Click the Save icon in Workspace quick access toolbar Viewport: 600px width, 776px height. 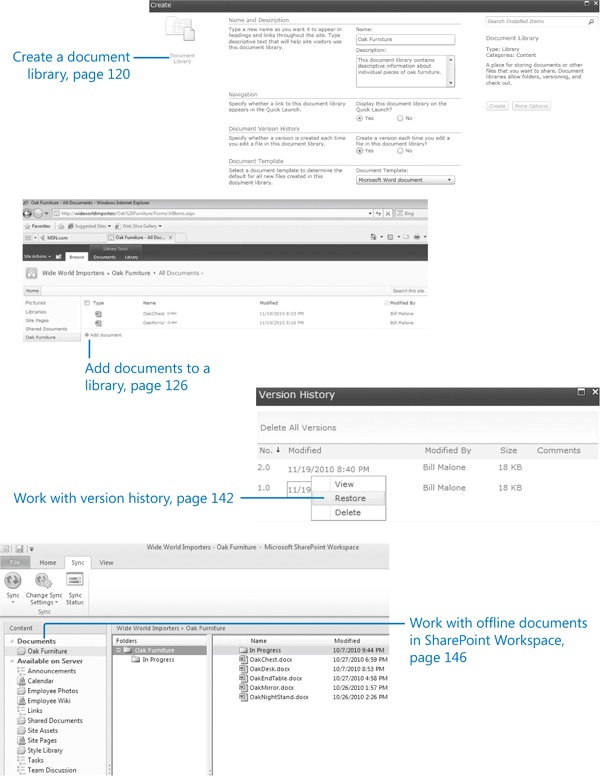19,549
